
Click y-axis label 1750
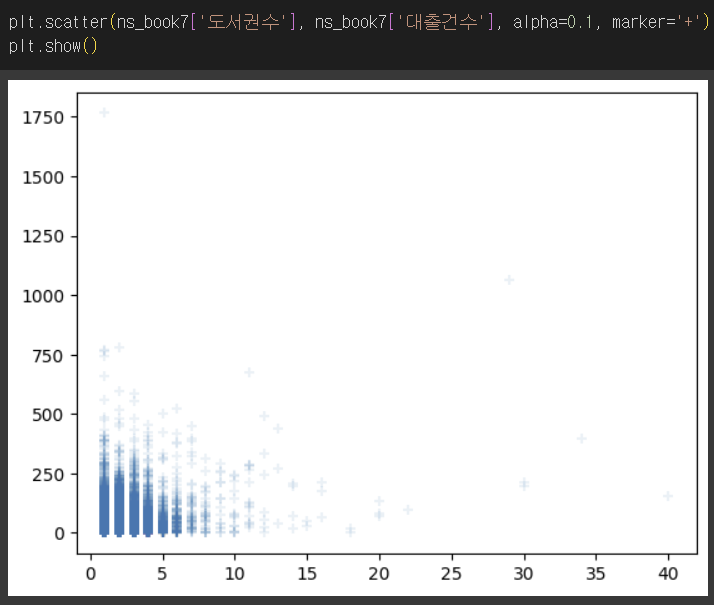click(43, 118)
